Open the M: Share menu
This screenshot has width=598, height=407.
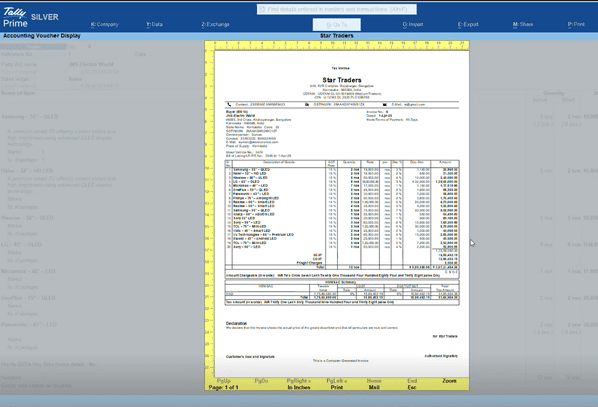[x=522, y=24]
